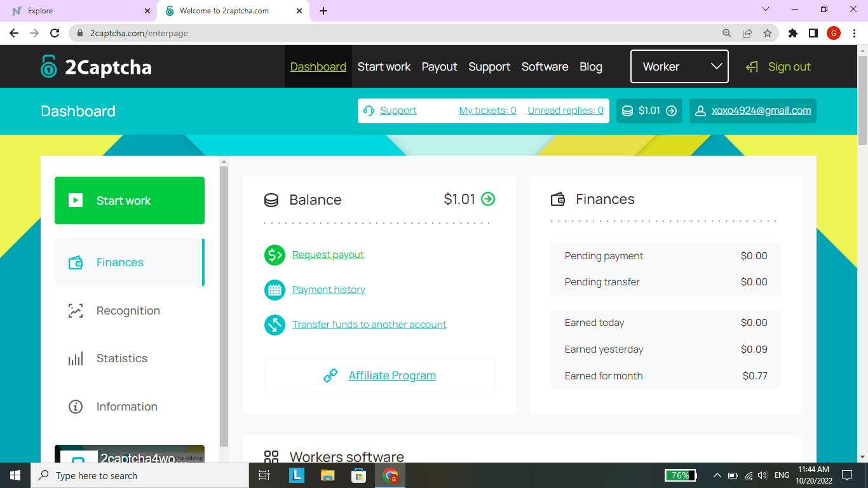The width and height of the screenshot is (868, 488).
Task: Click the browser Back arrow
Action: tap(15, 33)
